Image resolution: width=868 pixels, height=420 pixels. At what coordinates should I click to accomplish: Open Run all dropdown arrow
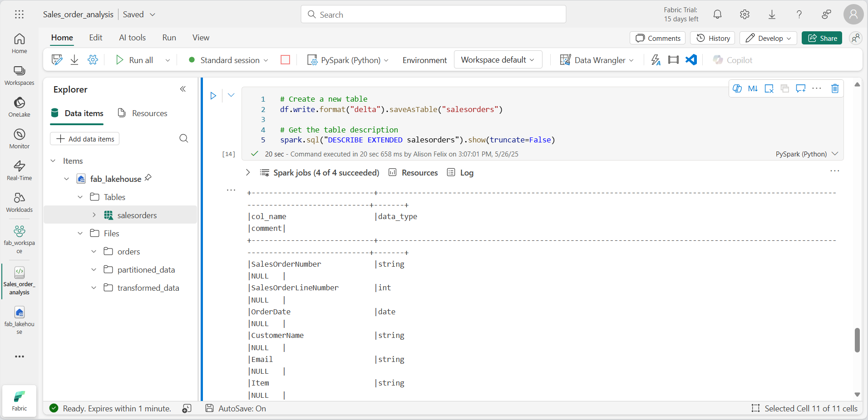[x=168, y=60]
